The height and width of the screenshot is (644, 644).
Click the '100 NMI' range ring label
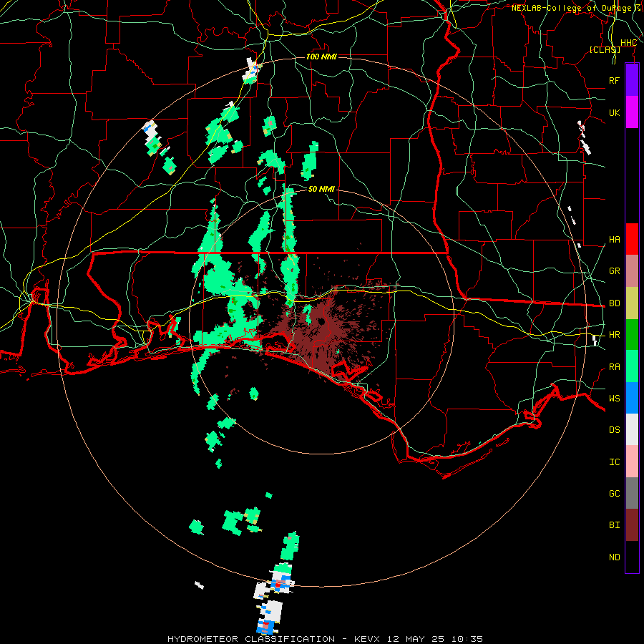tap(321, 57)
